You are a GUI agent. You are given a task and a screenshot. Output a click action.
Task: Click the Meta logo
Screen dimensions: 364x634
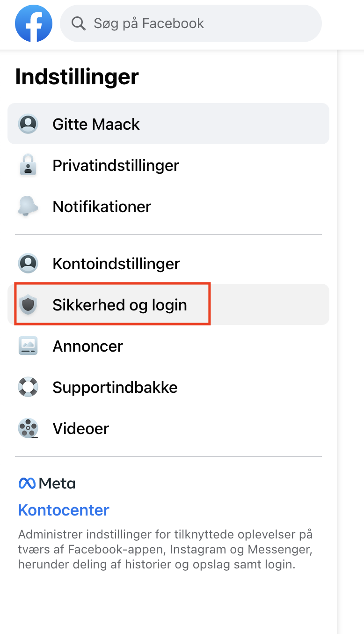(47, 483)
